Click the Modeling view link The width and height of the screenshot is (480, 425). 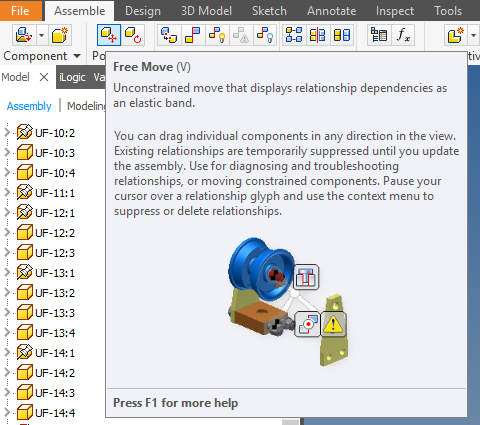(x=86, y=106)
